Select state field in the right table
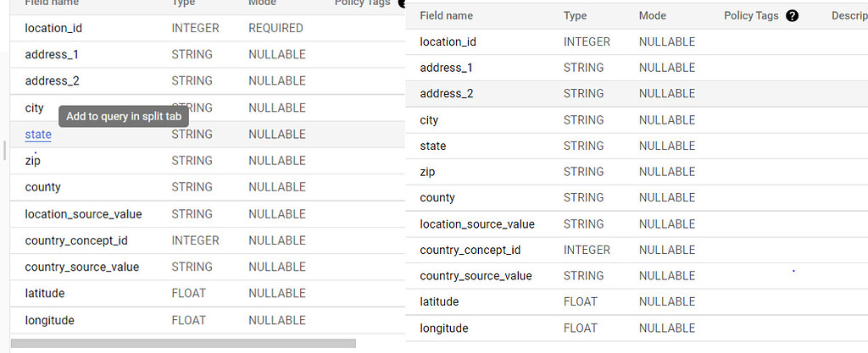 (433, 146)
